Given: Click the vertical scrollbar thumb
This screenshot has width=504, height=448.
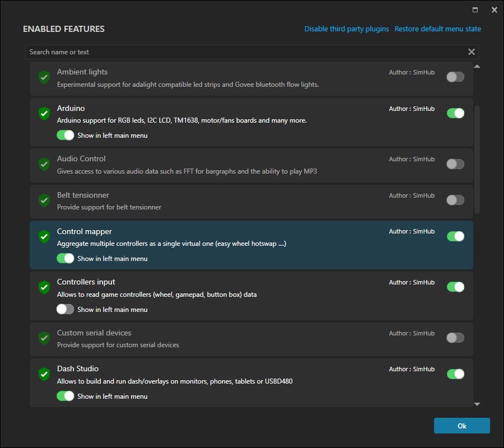Looking at the screenshot, I should [477, 160].
